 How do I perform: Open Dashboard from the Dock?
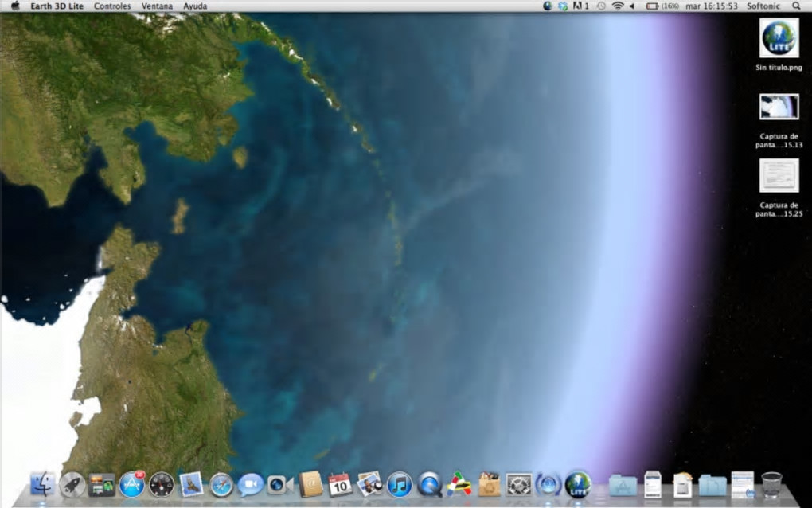pyautogui.click(x=161, y=485)
